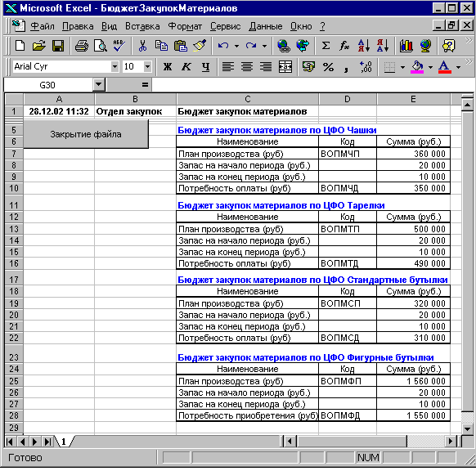476x471 pixels.
Task: Click the formula bar equals sign button
Action: click(145, 85)
